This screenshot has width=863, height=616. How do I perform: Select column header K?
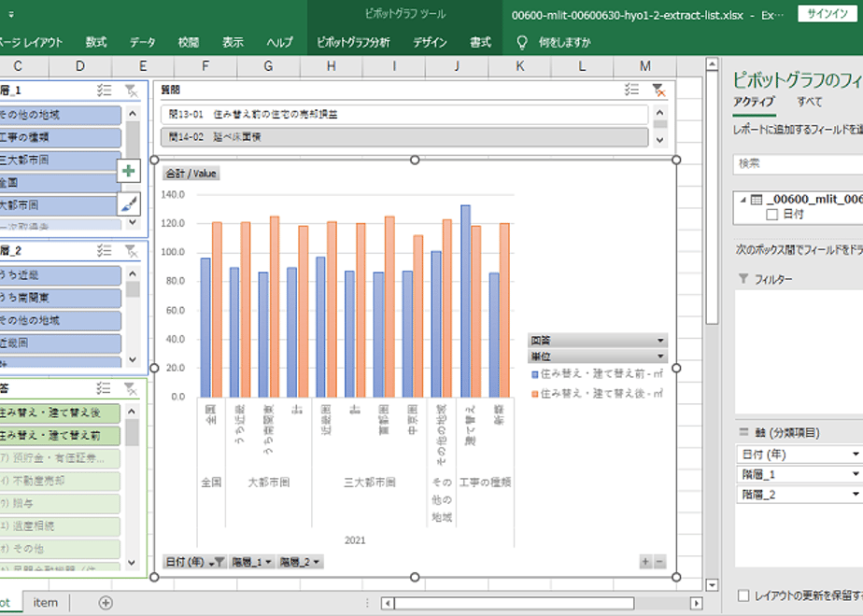(519, 66)
